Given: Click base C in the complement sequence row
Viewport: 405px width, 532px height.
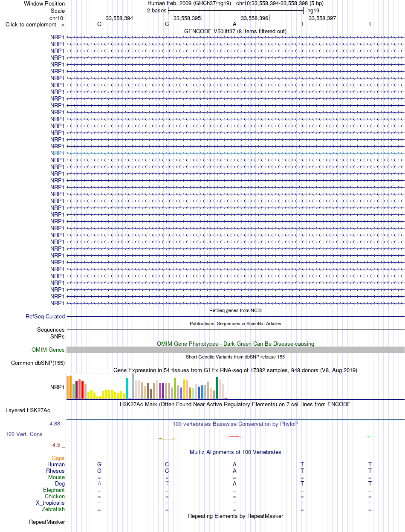Looking at the screenshot, I should [x=167, y=24].
